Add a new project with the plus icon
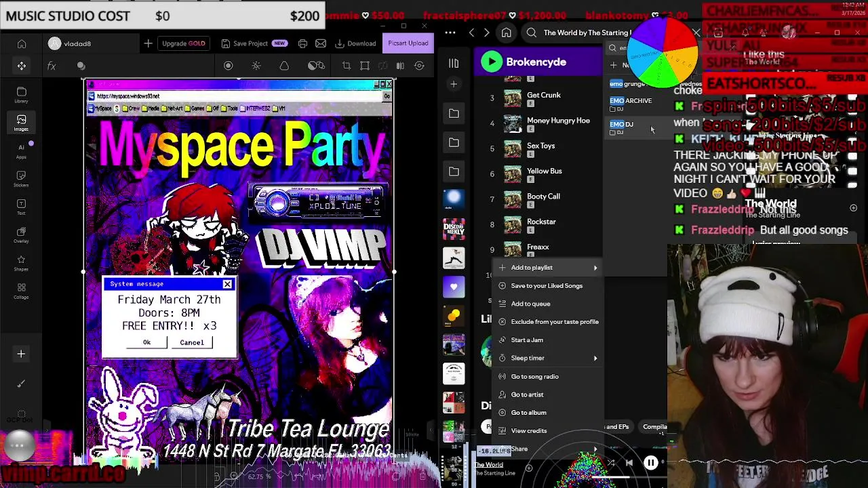The height and width of the screenshot is (488, 868). pos(148,43)
